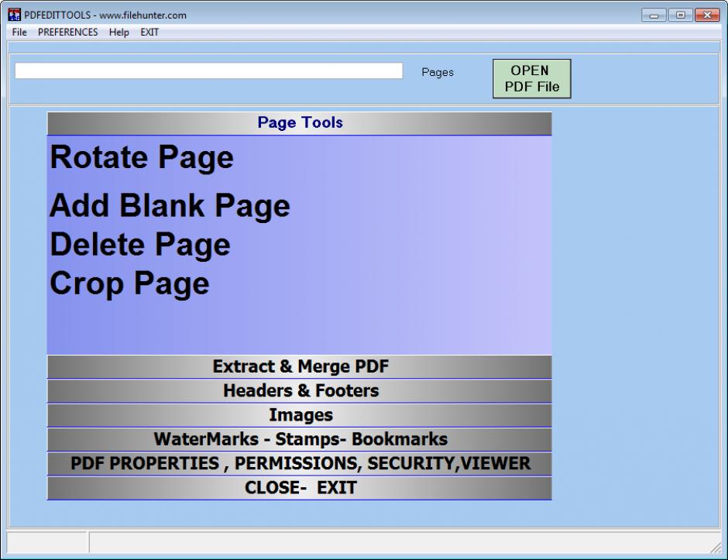The image size is (728, 560).
Task: Focus the PDF file path field
Action: pyautogui.click(x=208, y=70)
